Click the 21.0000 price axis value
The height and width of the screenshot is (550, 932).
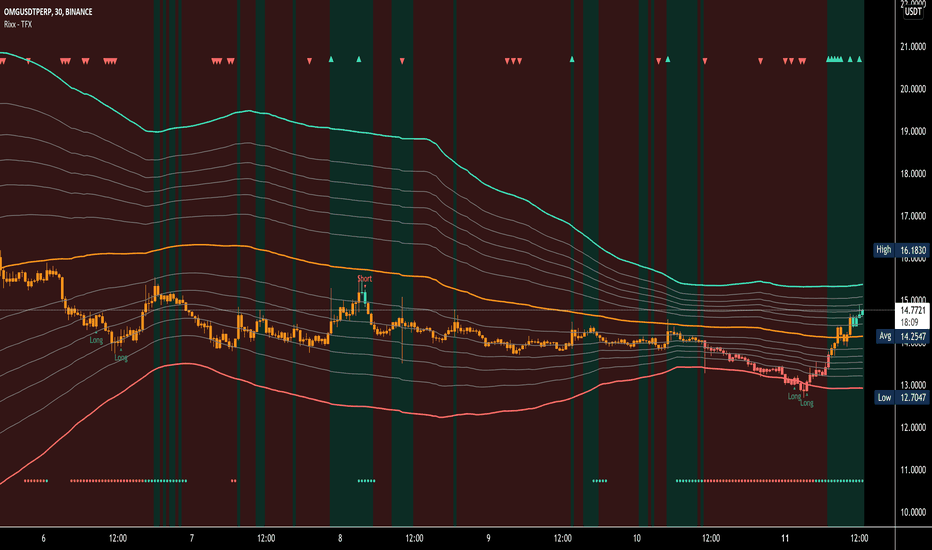click(x=913, y=46)
